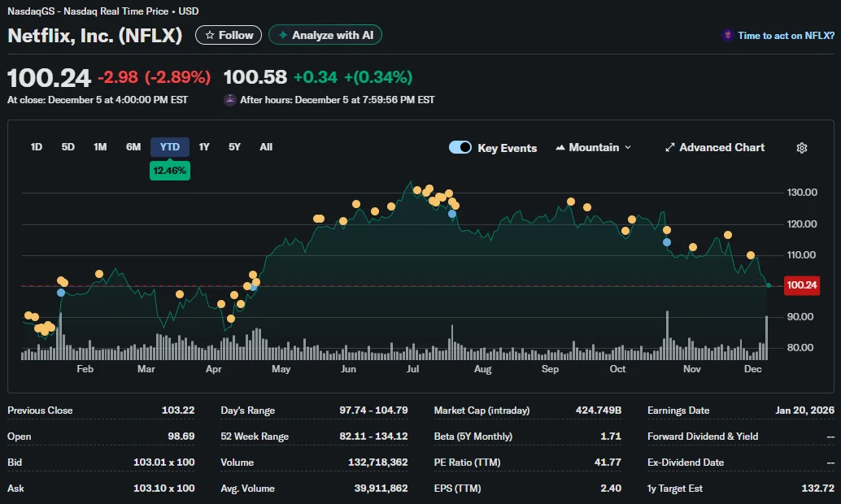The width and height of the screenshot is (841, 504).
Task: Click the Analyze with AI button
Action: 325,35
